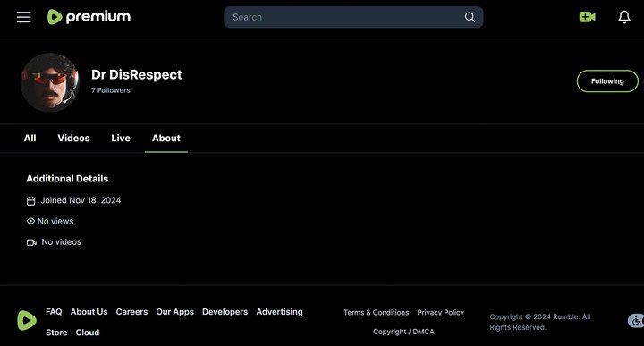Click the No views text
This screenshot has width=644, height=346.
point(55,221)
